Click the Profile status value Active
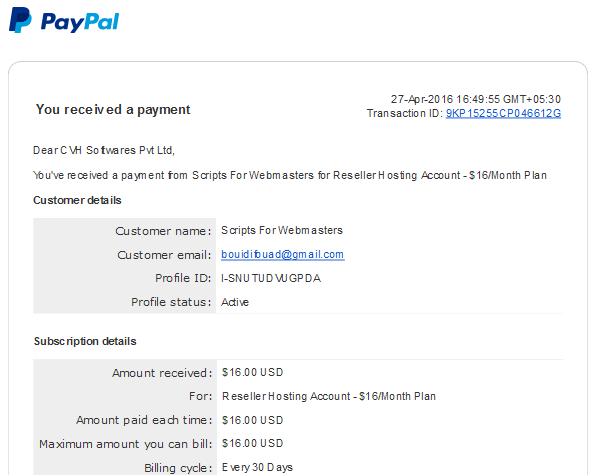 [235, 302]
